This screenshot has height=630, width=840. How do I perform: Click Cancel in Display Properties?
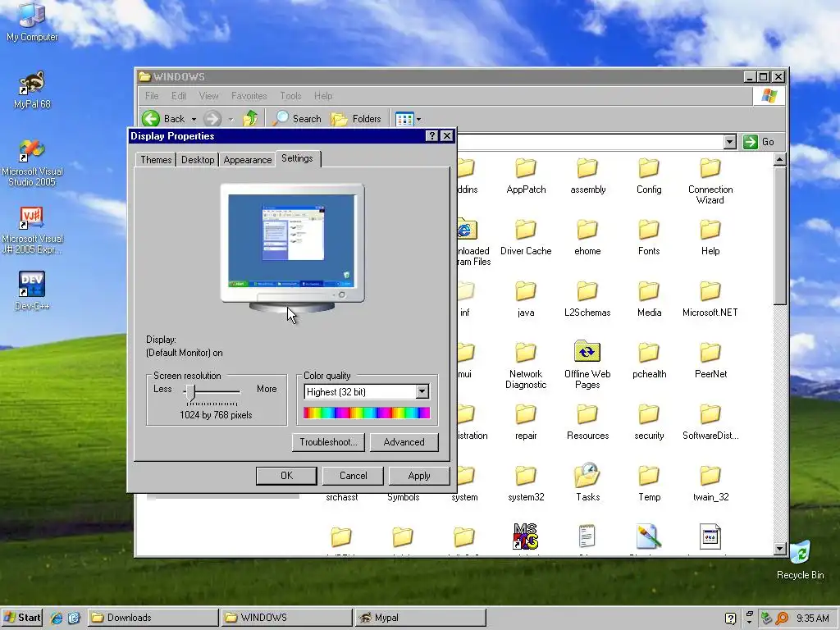tap(353, 476)
